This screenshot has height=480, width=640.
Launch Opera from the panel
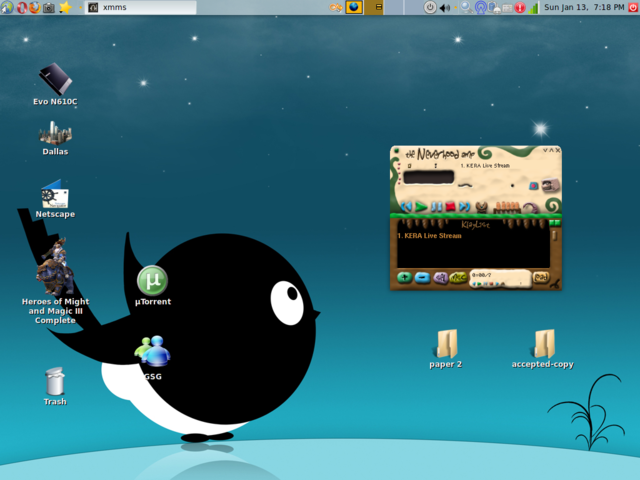22,7
